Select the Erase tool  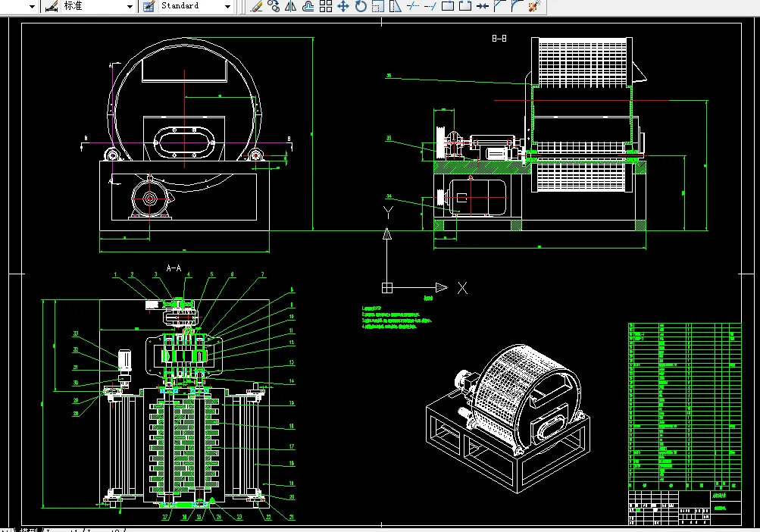pos(256,6)
